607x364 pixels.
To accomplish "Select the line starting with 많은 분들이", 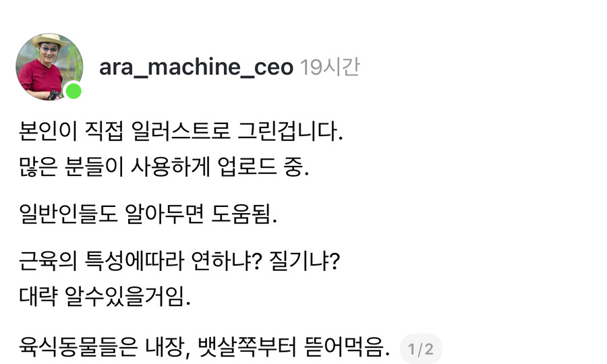I will (163, 168).
